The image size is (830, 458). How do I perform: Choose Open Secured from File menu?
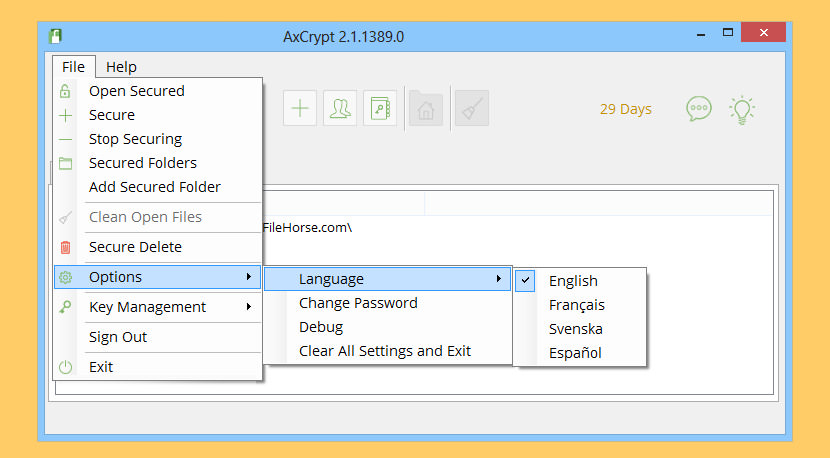pyautogui.click(x=158, y=91)
